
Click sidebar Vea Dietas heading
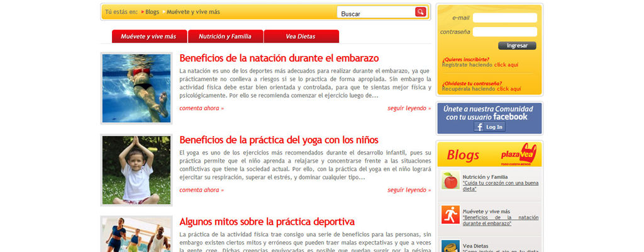click(475, 246)
